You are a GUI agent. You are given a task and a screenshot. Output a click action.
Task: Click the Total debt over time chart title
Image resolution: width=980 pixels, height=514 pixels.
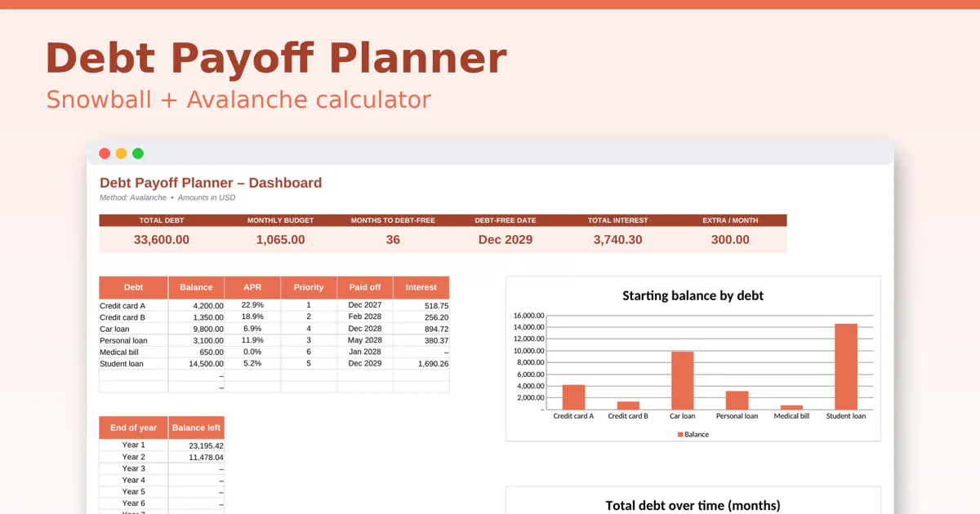pos(693,506)
